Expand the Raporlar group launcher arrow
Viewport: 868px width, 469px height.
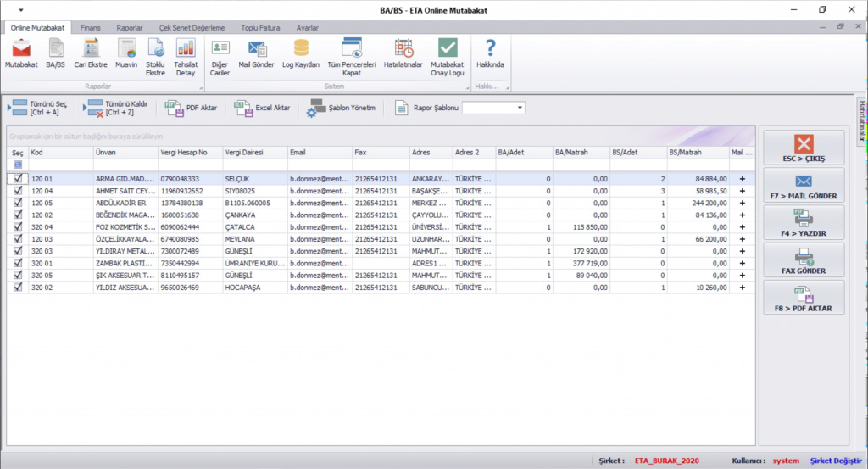201,87
